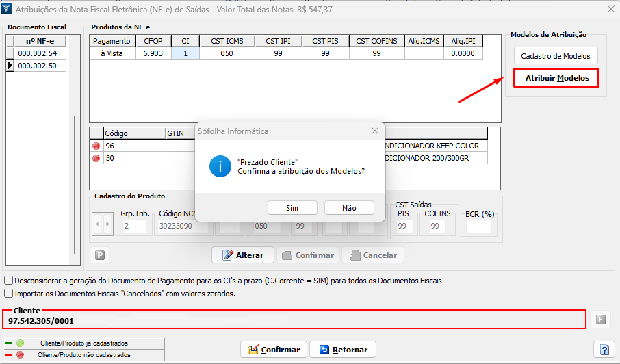This screenshot has height=364, width=620.
Task: Click the red status icon for product 96
Action: (x=95, y=146)
